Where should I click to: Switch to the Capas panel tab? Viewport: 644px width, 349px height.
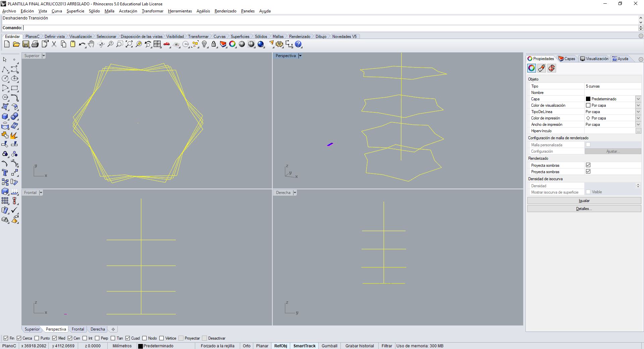[x=567, y=59]
